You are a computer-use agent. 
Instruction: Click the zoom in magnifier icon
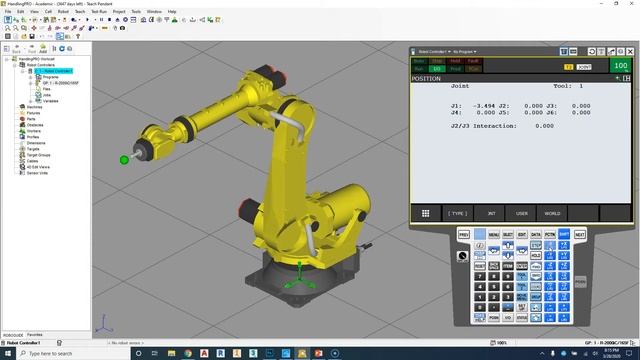[7, 28]
